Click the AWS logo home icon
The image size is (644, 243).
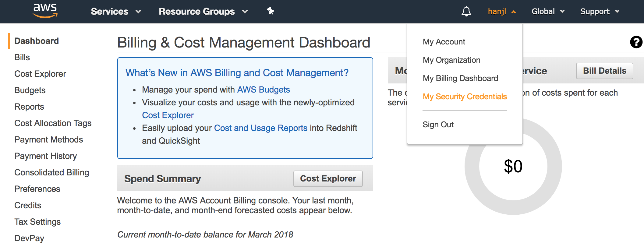pos(45,11)
